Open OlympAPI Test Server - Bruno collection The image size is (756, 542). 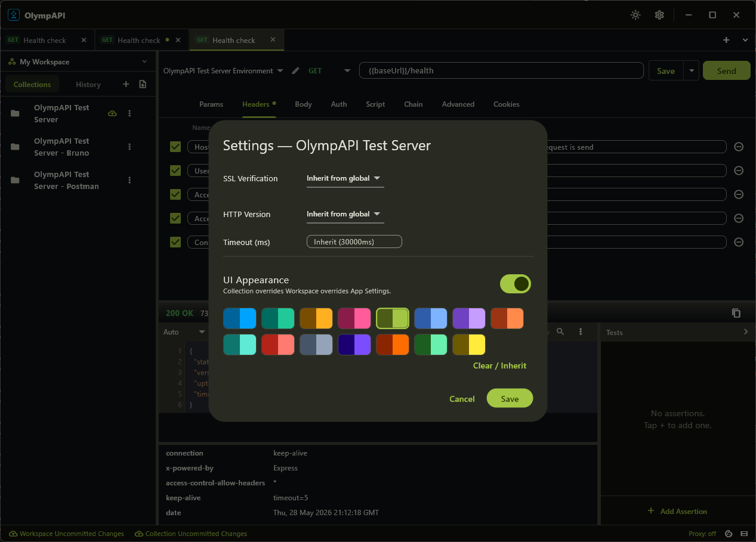coord(61,147)
